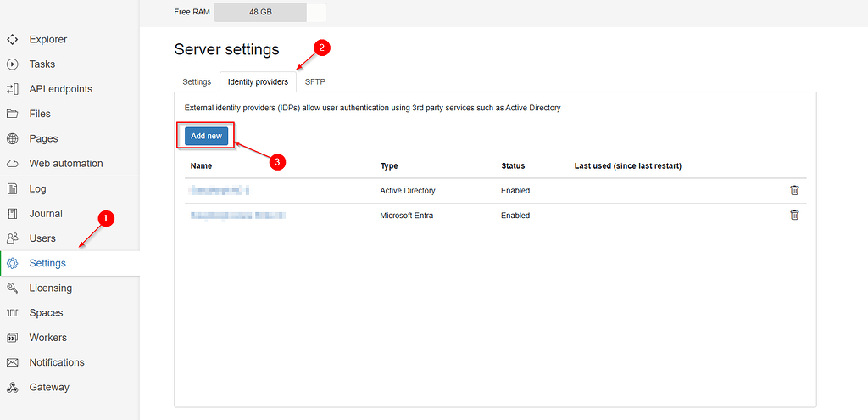Click the Explorer icon in the sidebar
868x420 pixels.
12,39
